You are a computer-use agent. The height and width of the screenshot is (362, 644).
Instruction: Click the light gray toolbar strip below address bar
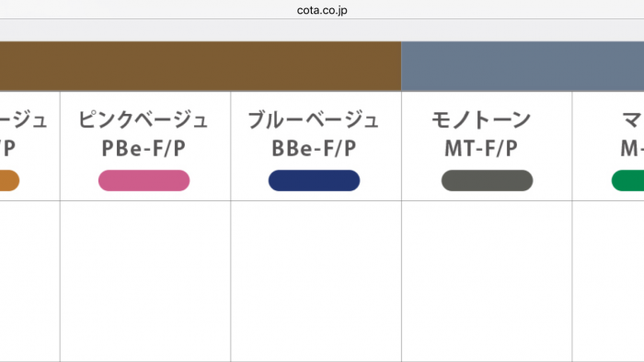322,30
